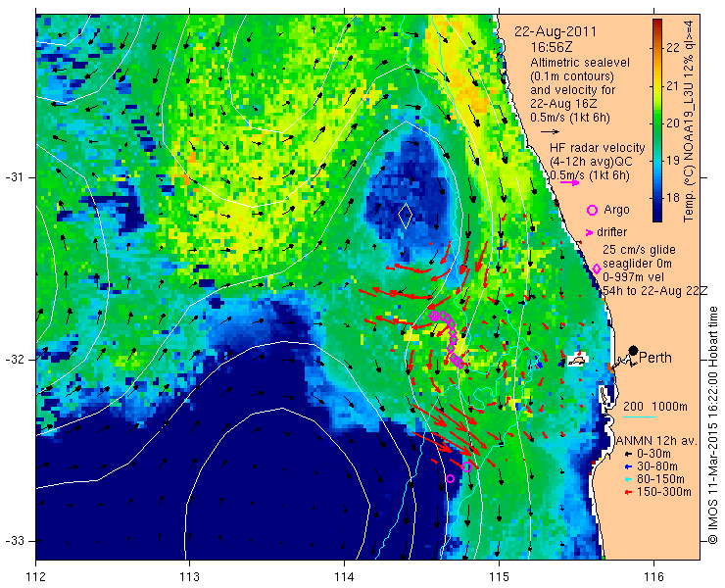Click the ANMN 12h av. legend heading
The height and width of the screenshot is (588, 725).
point(657,440)
